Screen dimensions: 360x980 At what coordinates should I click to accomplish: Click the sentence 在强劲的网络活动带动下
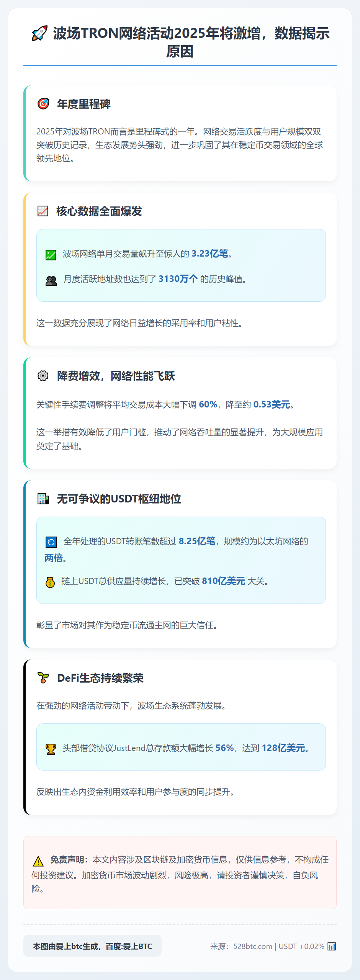(x=131, y=706)
